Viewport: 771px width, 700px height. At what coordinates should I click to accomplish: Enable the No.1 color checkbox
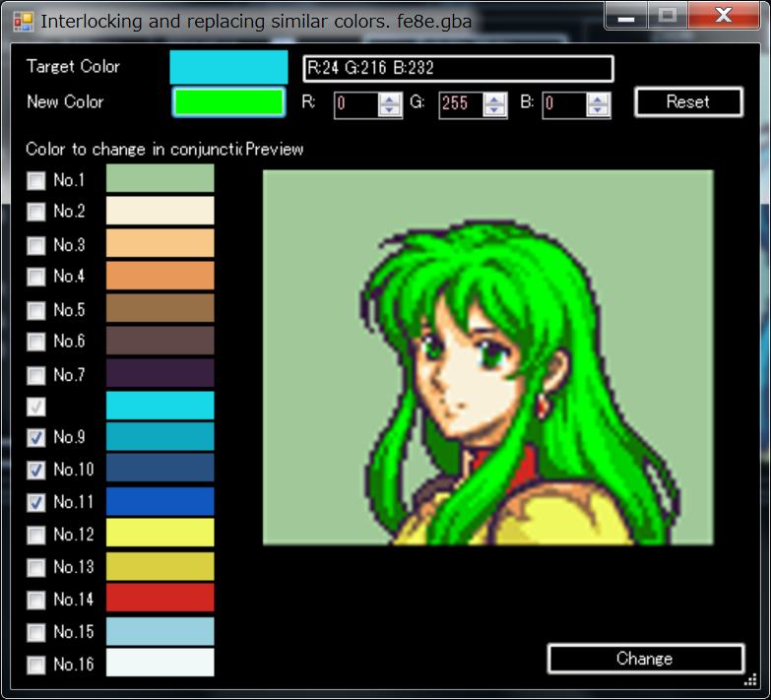[36, 181]
